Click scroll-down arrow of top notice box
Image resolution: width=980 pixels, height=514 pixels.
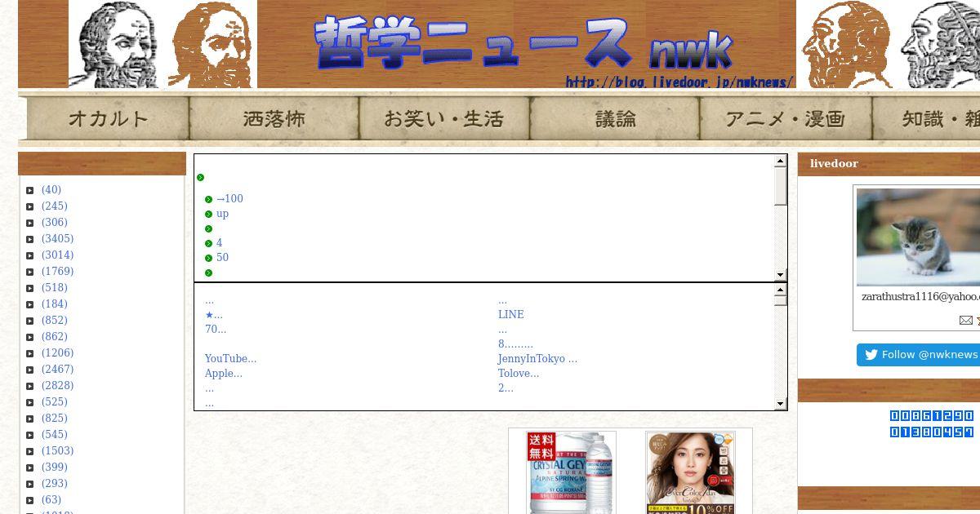(x=781, y=275)
